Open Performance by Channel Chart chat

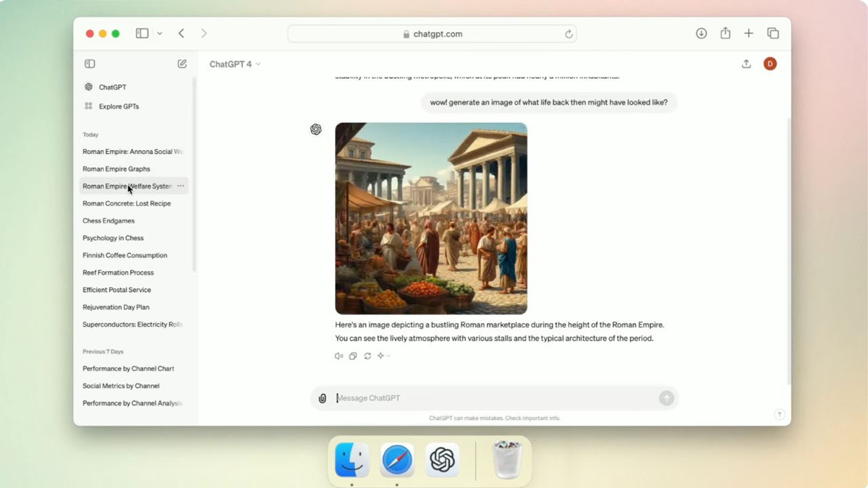[128, 369]
